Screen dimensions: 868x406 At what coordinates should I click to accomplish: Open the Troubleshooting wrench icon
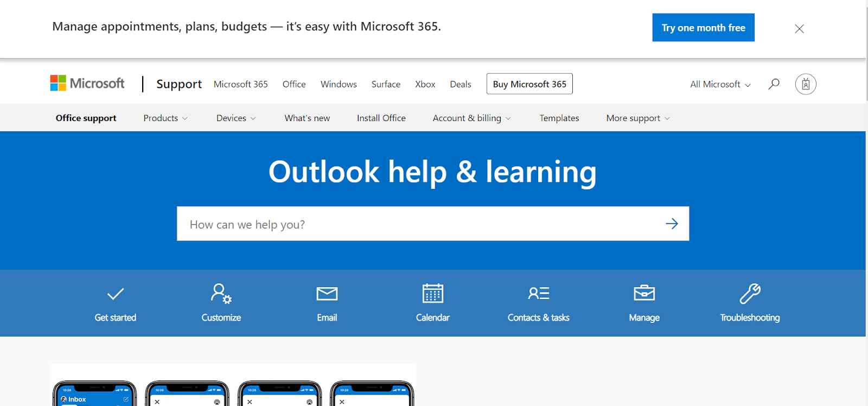point(750,294)
